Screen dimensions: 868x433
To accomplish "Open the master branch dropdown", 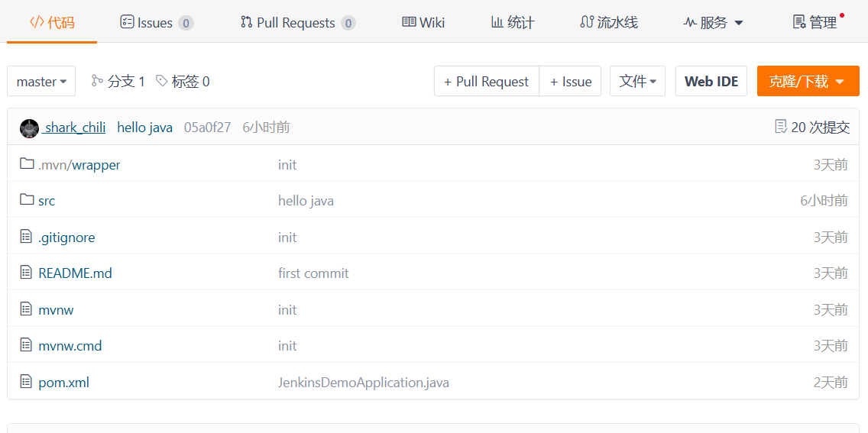I will tap(41, 81).
